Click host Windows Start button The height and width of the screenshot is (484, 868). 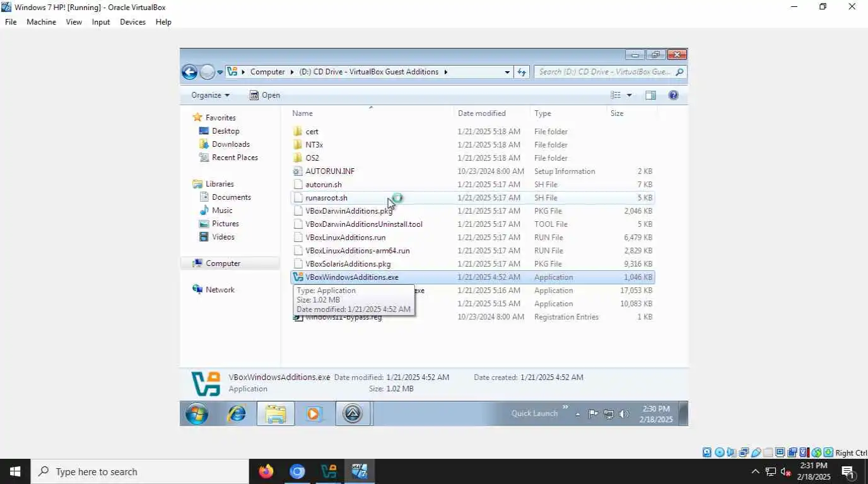(15, 471)
